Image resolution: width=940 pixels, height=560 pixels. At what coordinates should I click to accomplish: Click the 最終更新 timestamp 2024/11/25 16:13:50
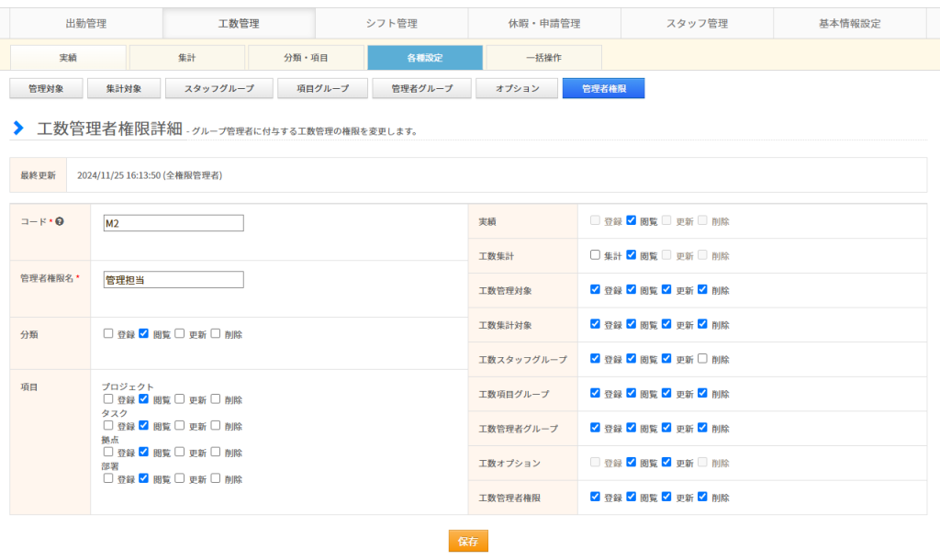[118, 175]
